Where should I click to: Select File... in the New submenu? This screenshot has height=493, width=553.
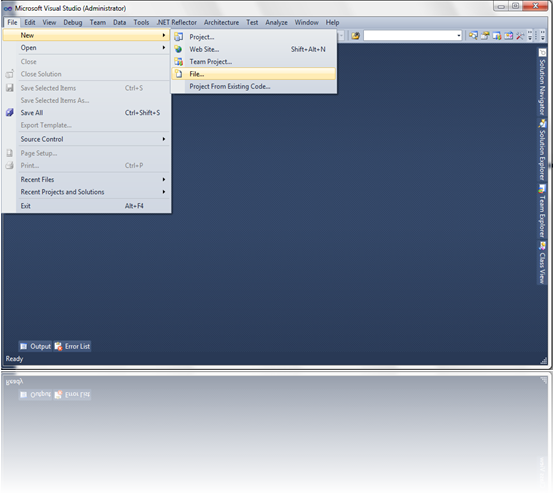(x=254, y=74)
